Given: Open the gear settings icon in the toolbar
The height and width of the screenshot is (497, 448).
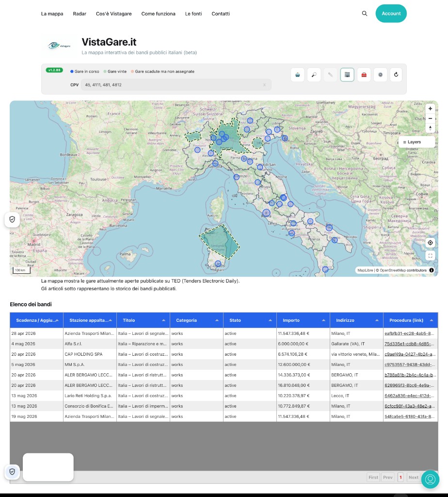Looking at the screenshot, I should tap(380, 75).
